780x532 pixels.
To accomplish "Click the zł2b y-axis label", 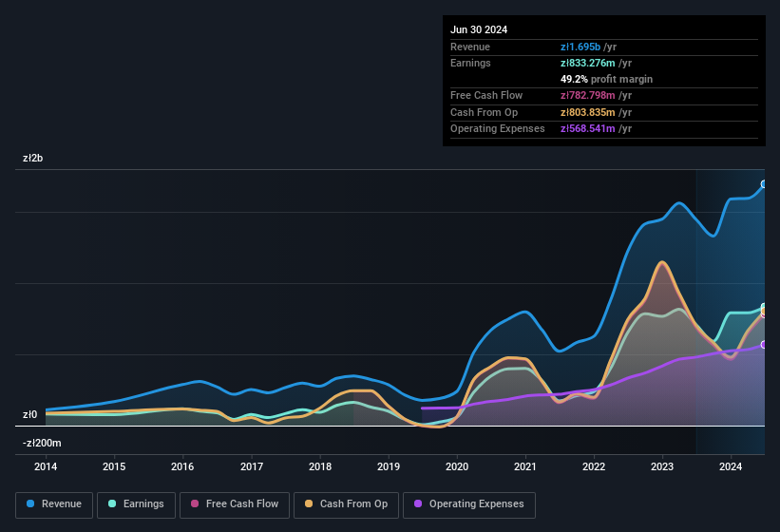I will 33,158.
